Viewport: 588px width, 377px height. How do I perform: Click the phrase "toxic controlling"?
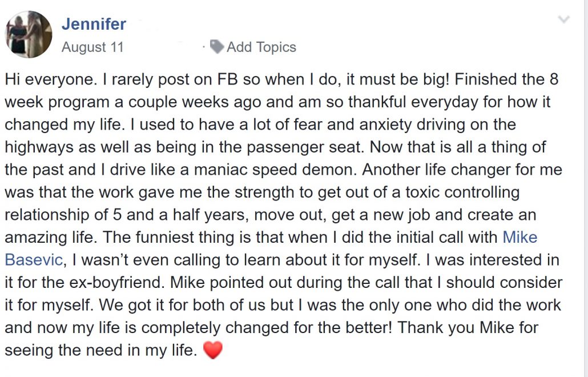coord(462,192)
